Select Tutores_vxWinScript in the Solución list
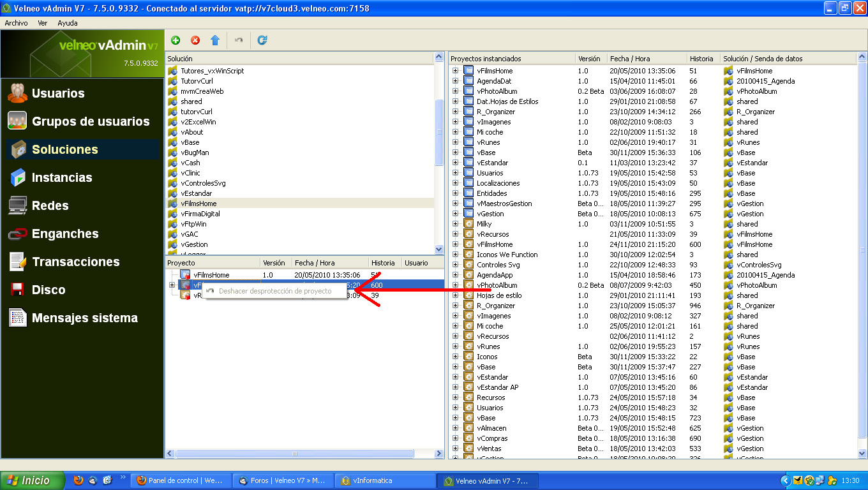The height and width of the screenshot is (490, 868). pos(212,71)
